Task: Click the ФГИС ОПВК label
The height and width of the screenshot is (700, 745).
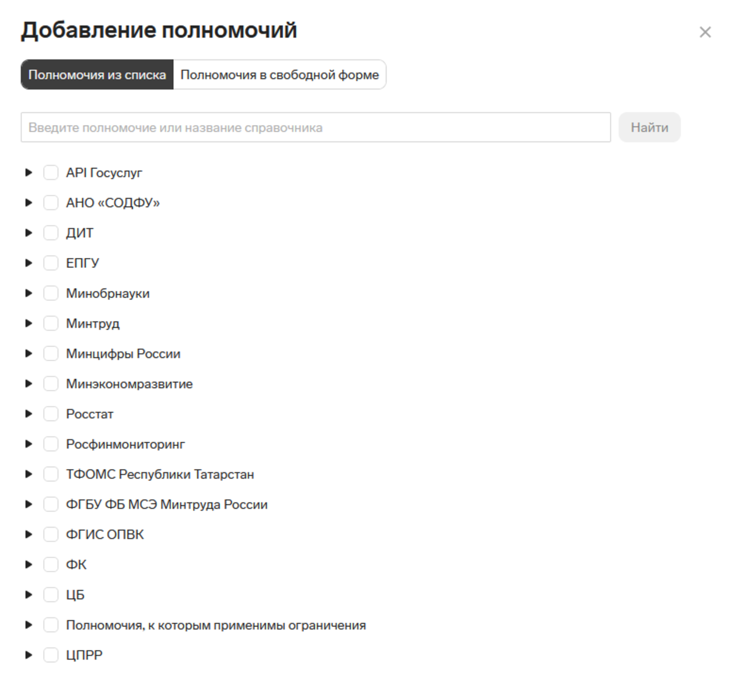Action: 105,535
